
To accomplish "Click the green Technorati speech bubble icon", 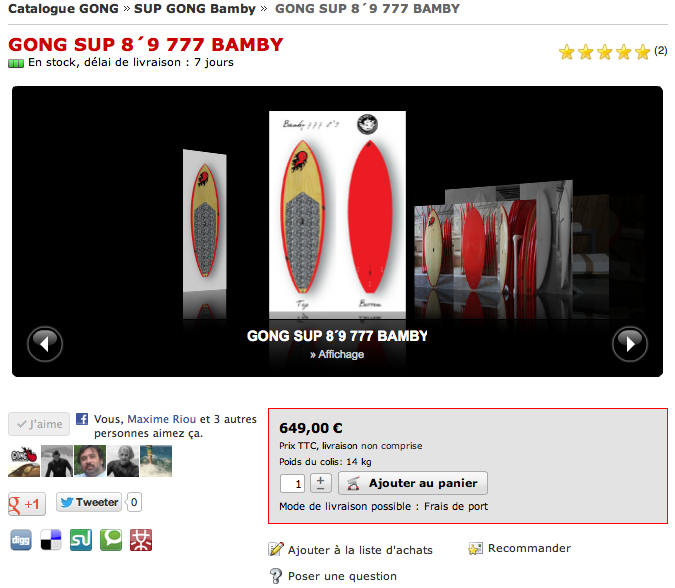I will 111,540.
